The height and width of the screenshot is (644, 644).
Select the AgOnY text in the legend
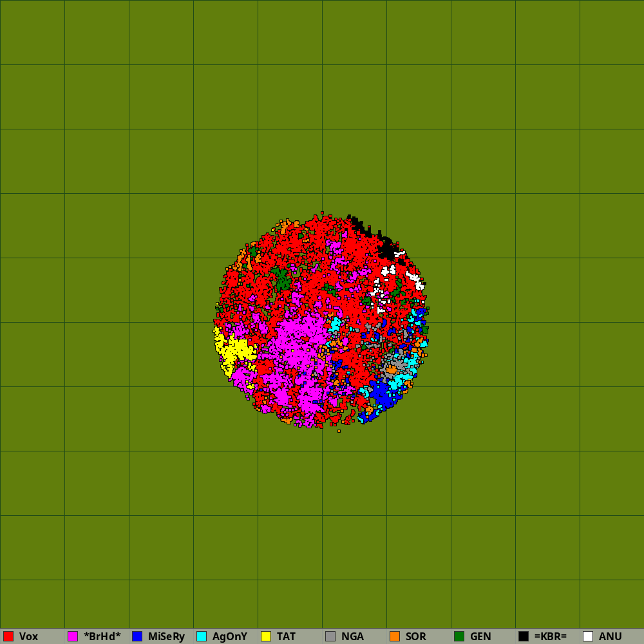coord(230,636)
